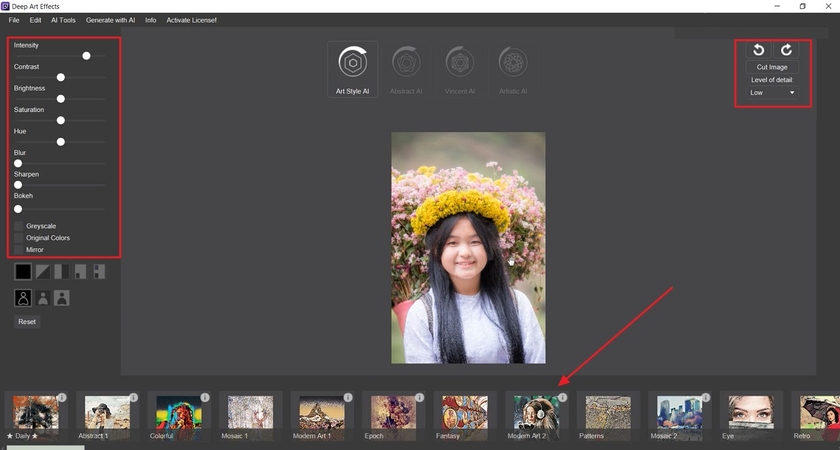Click the redo arrow icon

click(x=786, y=50)
